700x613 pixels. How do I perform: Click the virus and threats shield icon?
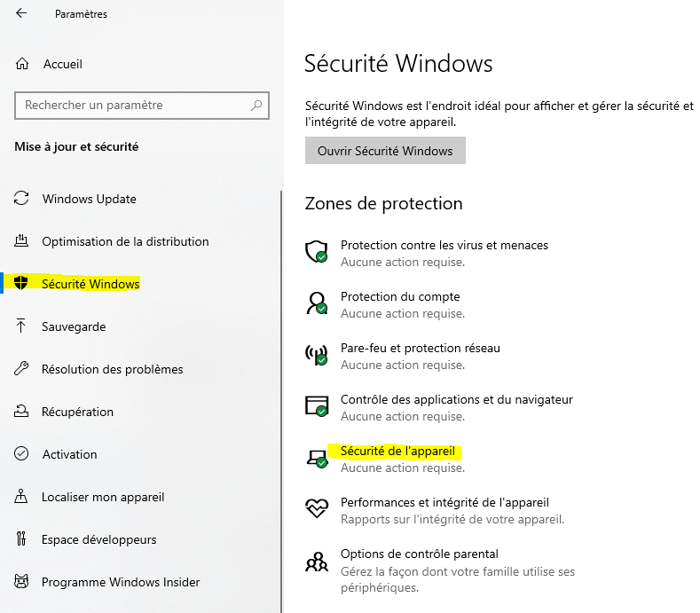coord(317,252)
